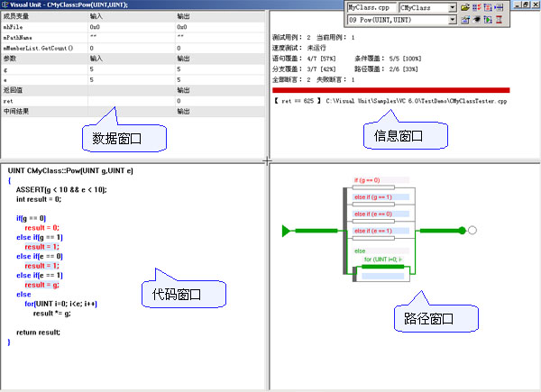Click the edit window icon in toolbar
This screenshot has width=541, height=392.
pos(465,20)
